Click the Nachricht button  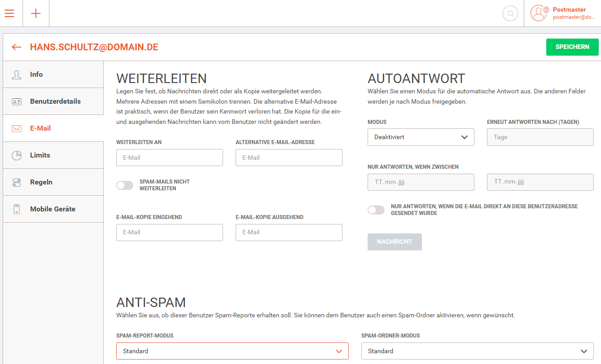tap(395, 242)
